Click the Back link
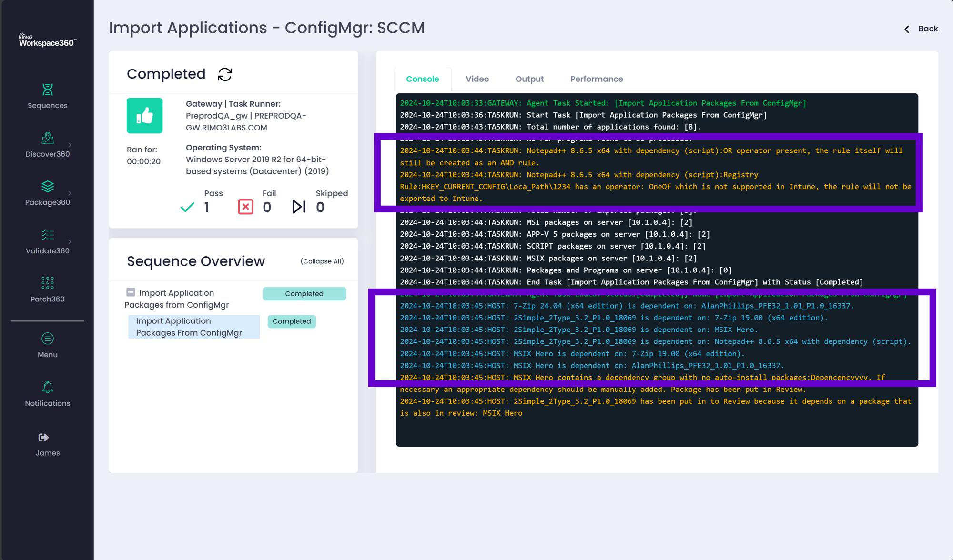This screenshot has width=953, height=560. [928, 29]
